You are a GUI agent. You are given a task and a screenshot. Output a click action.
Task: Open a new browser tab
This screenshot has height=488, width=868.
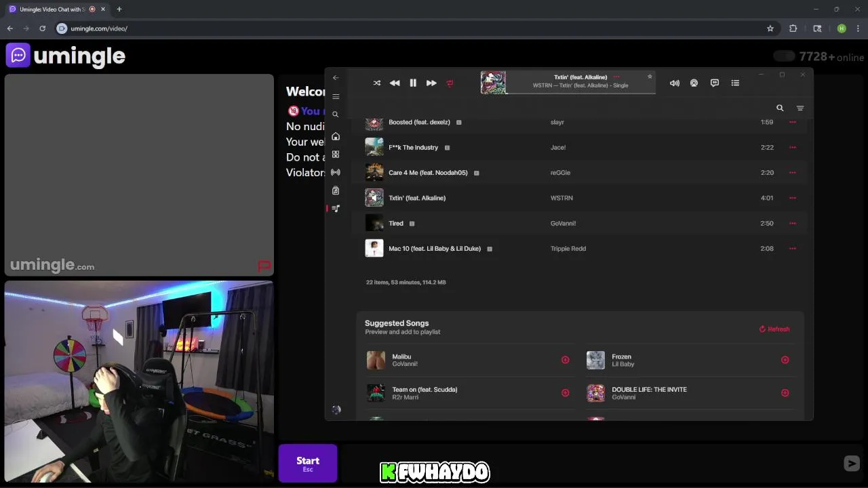click(119, 9)
